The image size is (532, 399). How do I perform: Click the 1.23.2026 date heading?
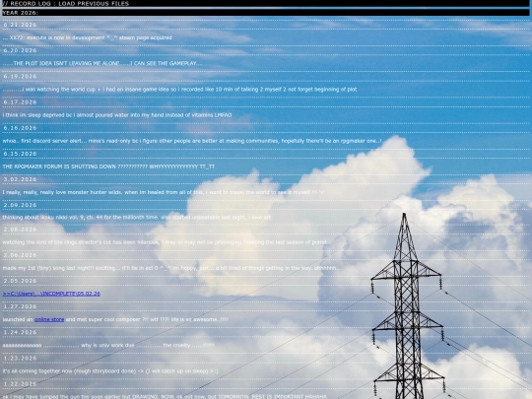20,359
